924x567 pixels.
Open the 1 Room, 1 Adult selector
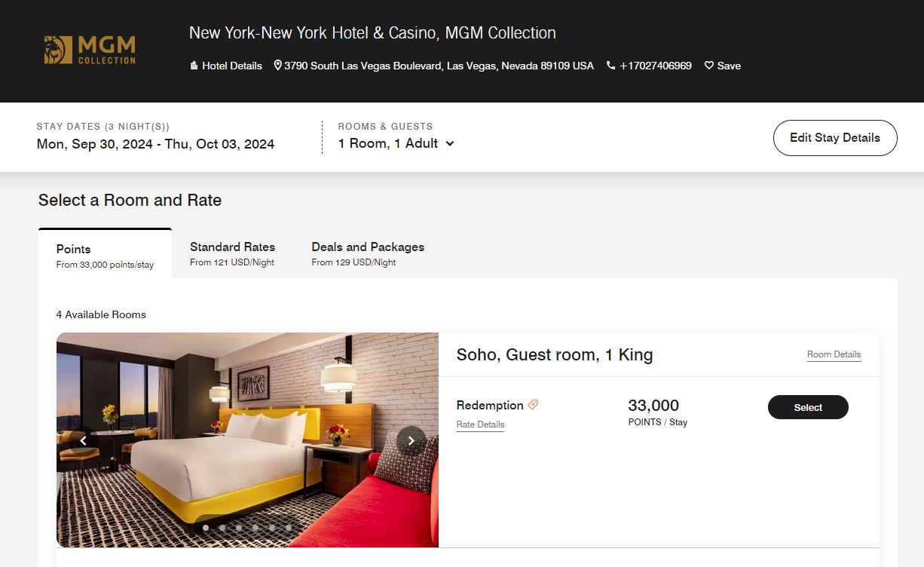click(x=388, y=143)
